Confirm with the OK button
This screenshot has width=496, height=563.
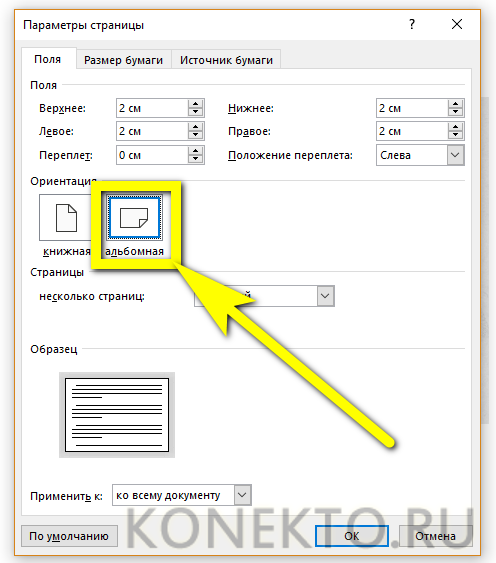pyautogui.click(x=352, y=536)
